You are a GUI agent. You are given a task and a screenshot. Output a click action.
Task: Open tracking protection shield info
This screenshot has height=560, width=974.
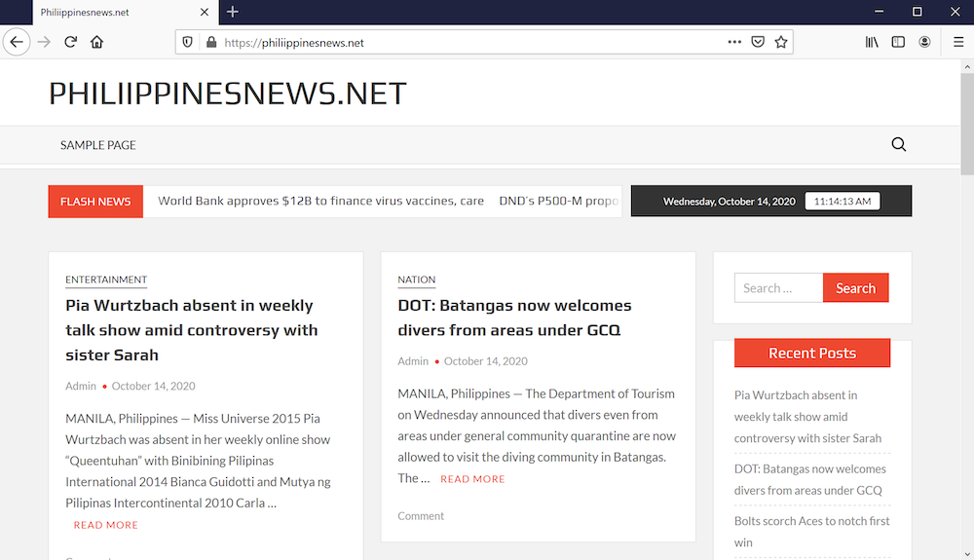tap(188, 42)
